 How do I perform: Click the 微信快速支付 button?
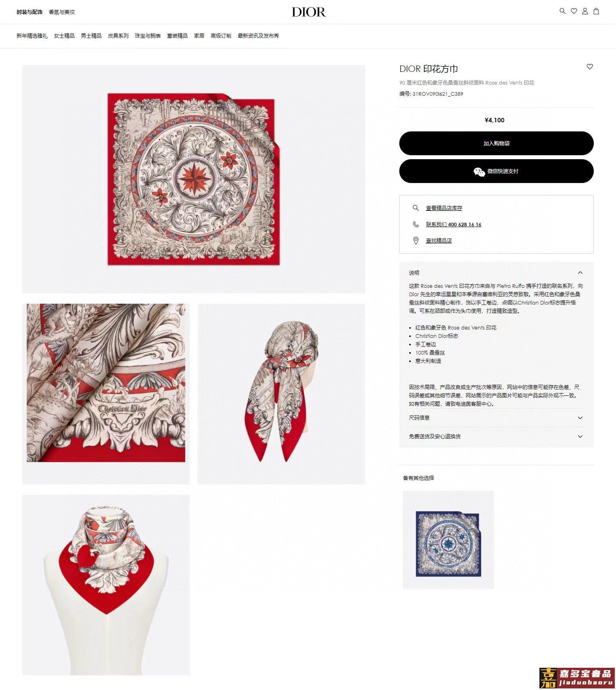[x=496, y=171]
